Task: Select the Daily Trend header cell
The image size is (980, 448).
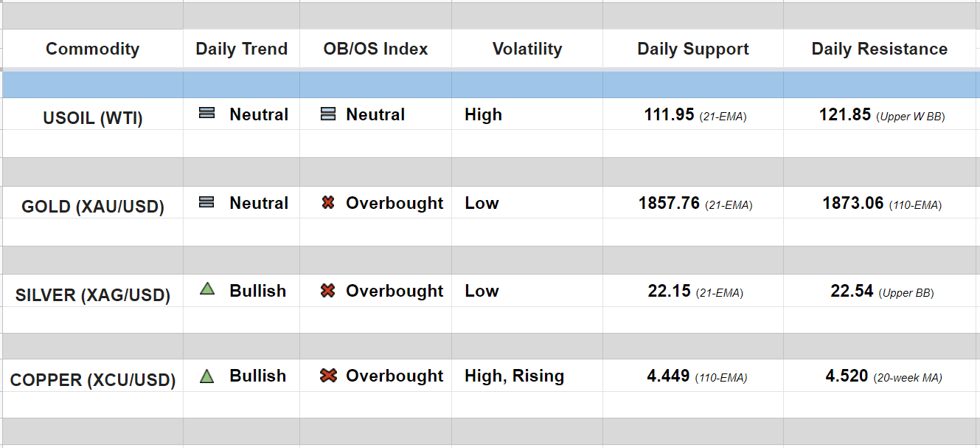Action: pyautogui.click(x=241, y=49)
